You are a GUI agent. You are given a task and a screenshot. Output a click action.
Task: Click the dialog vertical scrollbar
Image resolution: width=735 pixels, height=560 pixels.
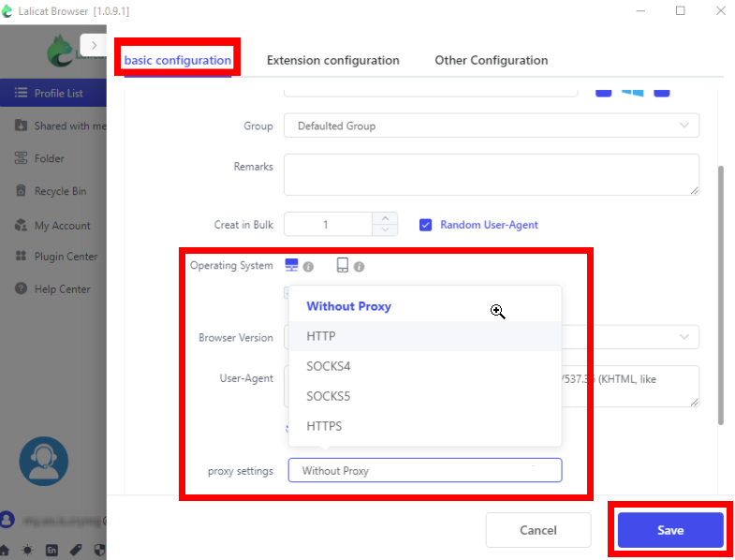tap(721, 296)
